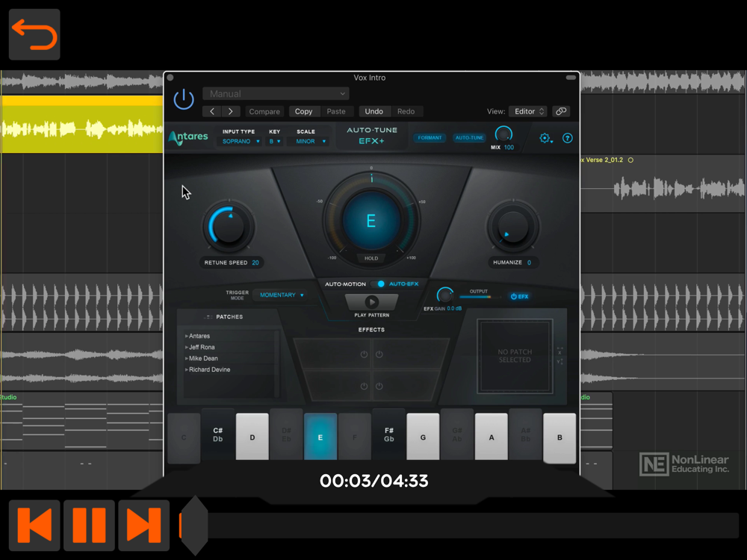
Task: Click the link chain icon
Action: [x=561, y=111]
